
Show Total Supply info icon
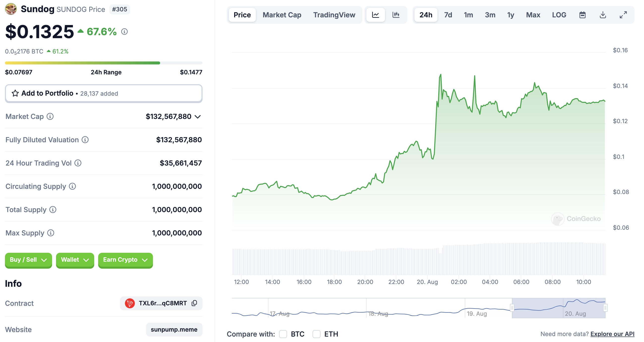[x=53, y=209]
